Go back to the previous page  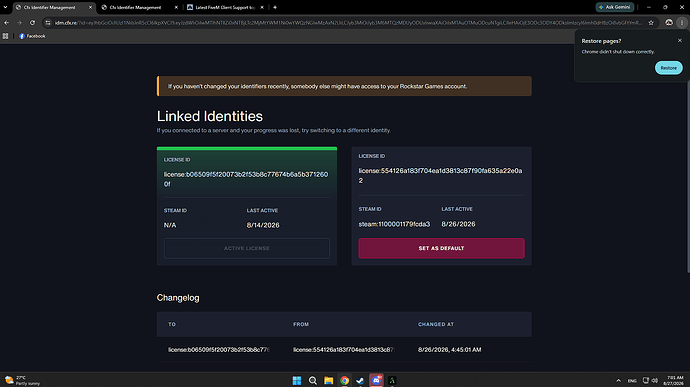tap(6, 22)
